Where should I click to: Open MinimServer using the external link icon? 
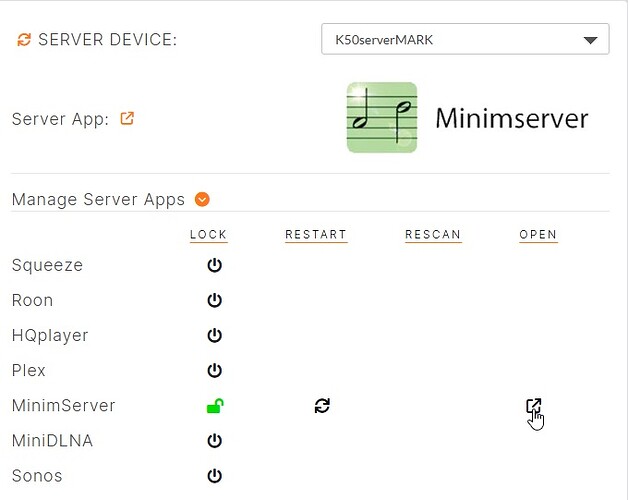pyautogui.click(x=534, y=406)
